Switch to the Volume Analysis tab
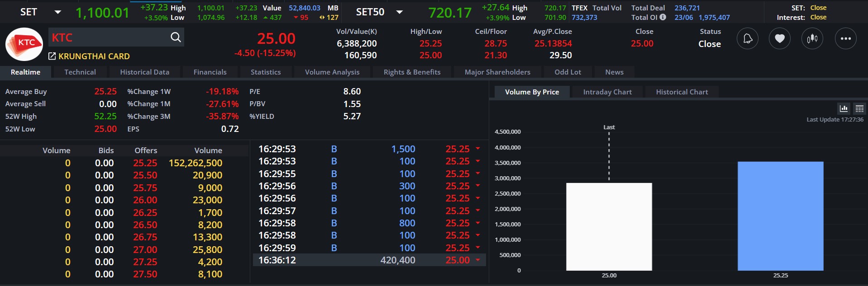 pos(332,72)
